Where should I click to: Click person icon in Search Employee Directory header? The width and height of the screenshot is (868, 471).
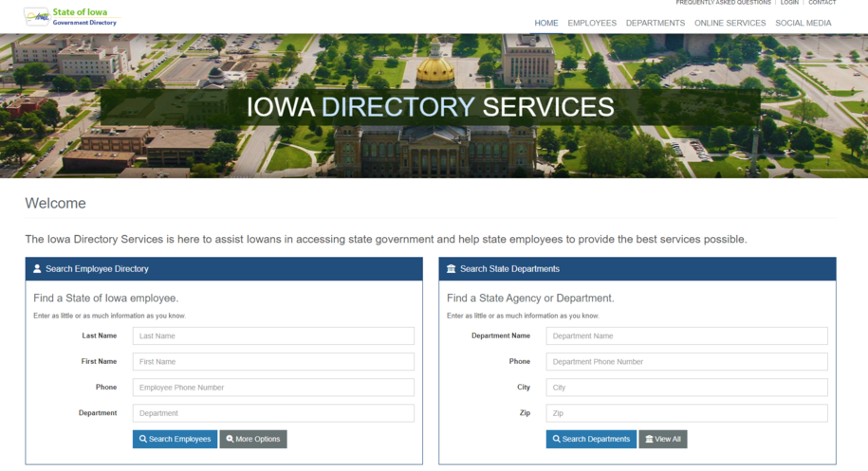37,269
